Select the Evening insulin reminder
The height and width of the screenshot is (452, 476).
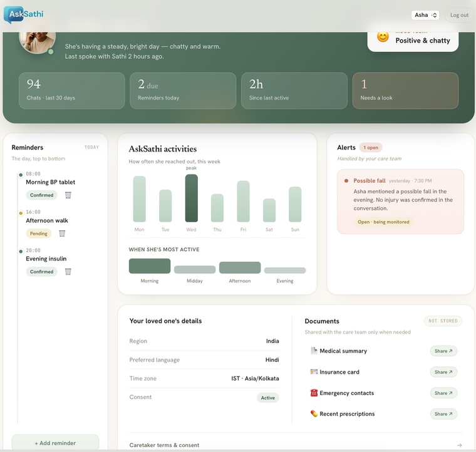click(46, 259)
